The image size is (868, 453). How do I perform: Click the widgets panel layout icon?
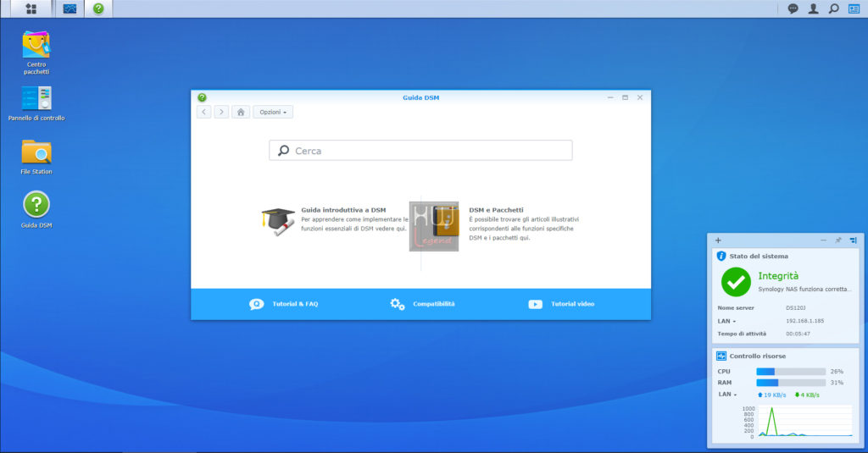pyautogui.click(x=853, y=240)
